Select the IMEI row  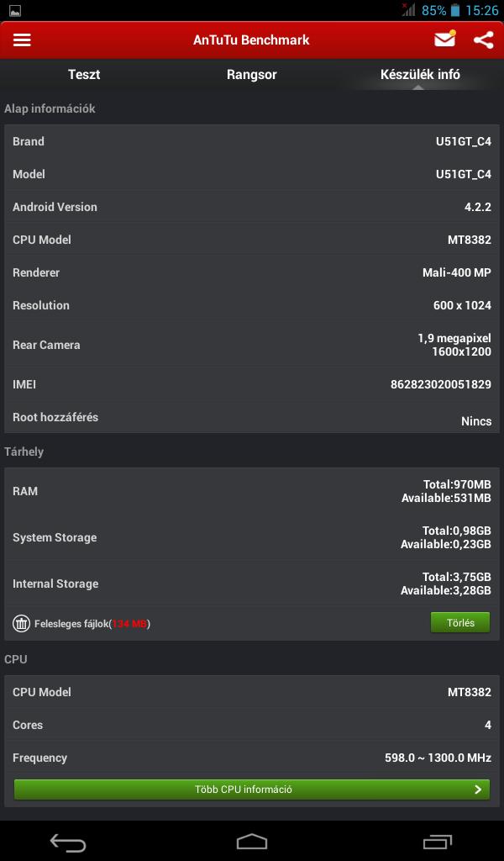tap(252, 384)
